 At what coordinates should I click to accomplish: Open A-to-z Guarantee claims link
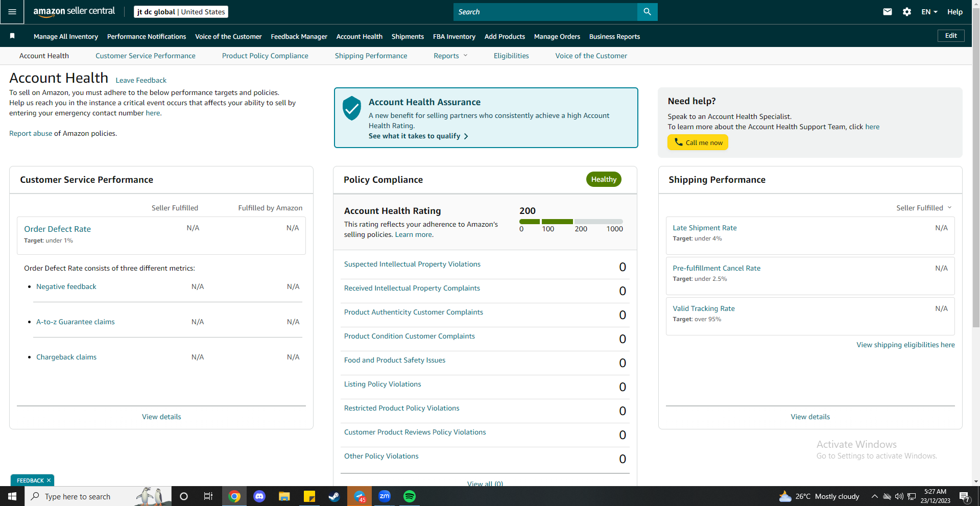coord(76,322)
